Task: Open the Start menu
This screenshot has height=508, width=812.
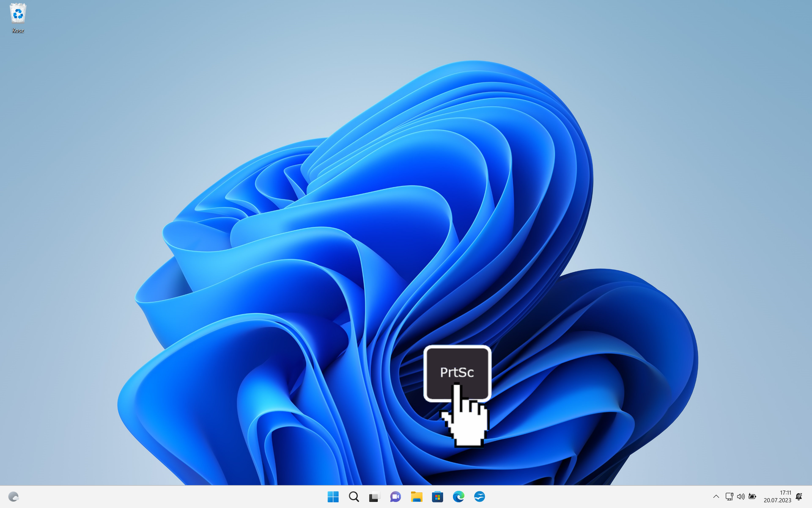Action: [x=334, y=497]
